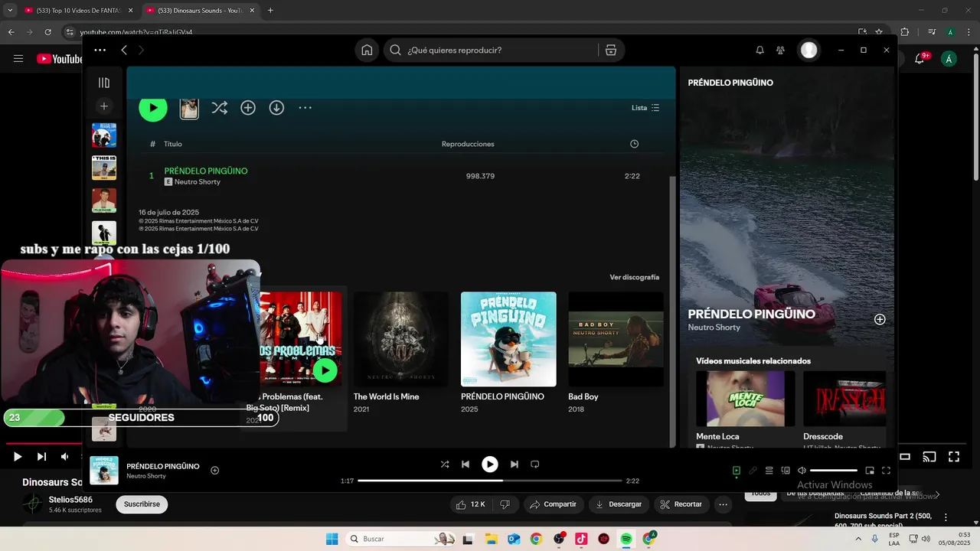The image size is (980, 551).
Task: Open Spotify notifications bell
Action: [759, 50]
